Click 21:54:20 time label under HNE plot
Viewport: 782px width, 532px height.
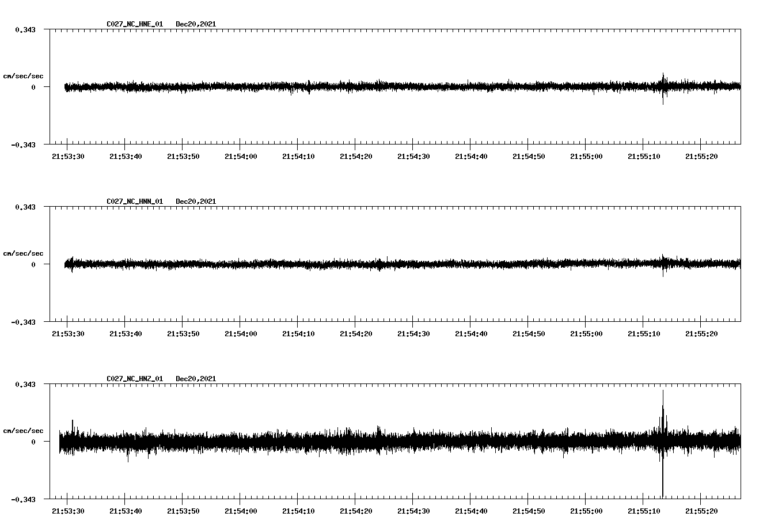pos(356,156)
